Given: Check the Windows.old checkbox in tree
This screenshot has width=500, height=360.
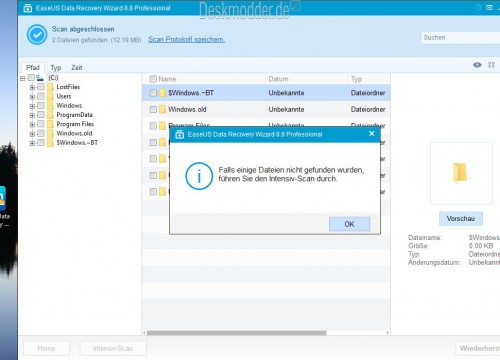Looking at the screenshot, I should pyautogui.click(x=41, y=133).
